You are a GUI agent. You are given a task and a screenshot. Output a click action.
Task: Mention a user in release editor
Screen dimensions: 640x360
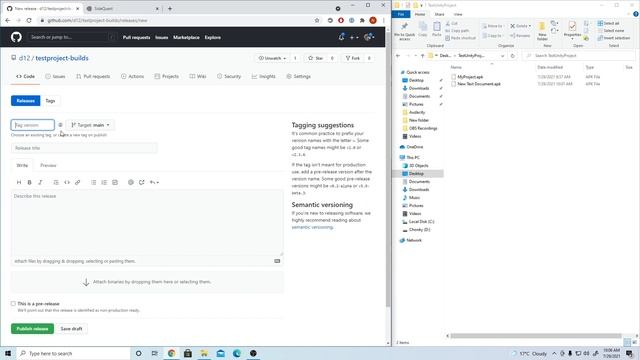131,182
